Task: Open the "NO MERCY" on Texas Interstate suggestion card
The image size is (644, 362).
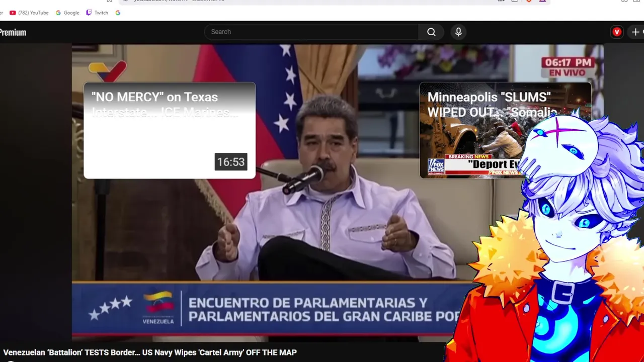Action: pos(170,130)
